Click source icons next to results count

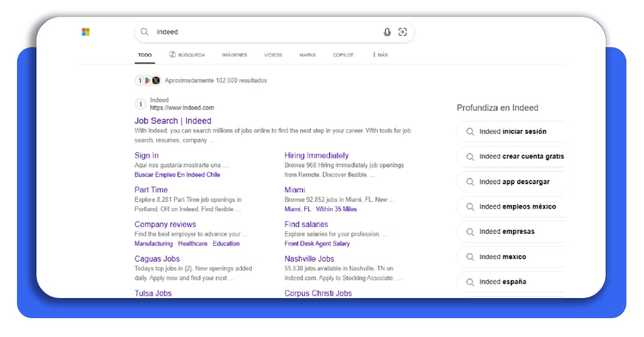pyautogui.click(x=147, y=80)
